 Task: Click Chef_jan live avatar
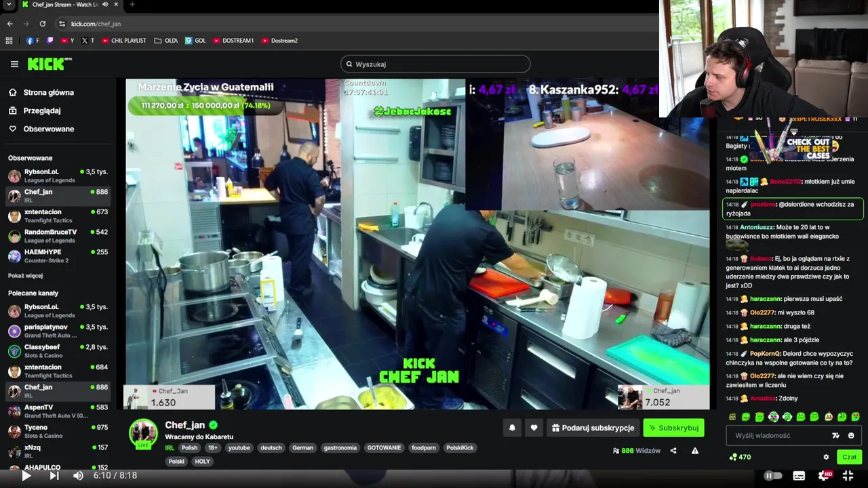[143, 434]
